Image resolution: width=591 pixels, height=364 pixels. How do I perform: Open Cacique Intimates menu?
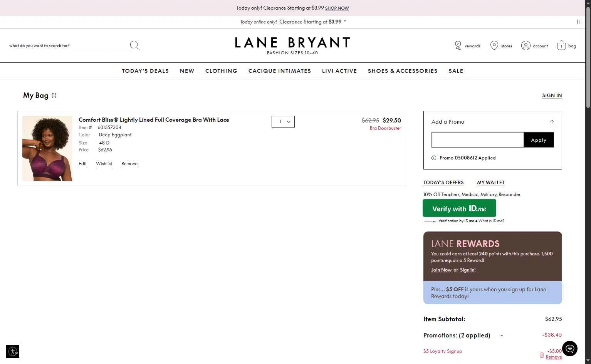pos(280,71)
